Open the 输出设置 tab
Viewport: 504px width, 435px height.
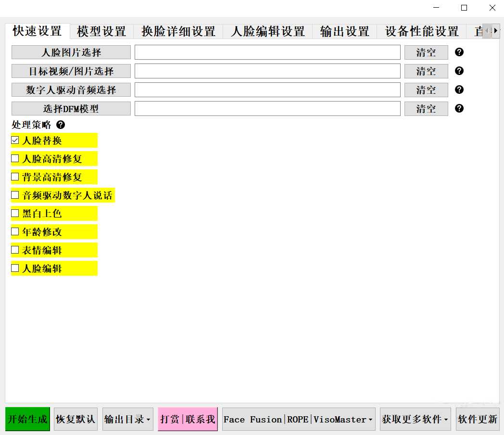[344, 32]
